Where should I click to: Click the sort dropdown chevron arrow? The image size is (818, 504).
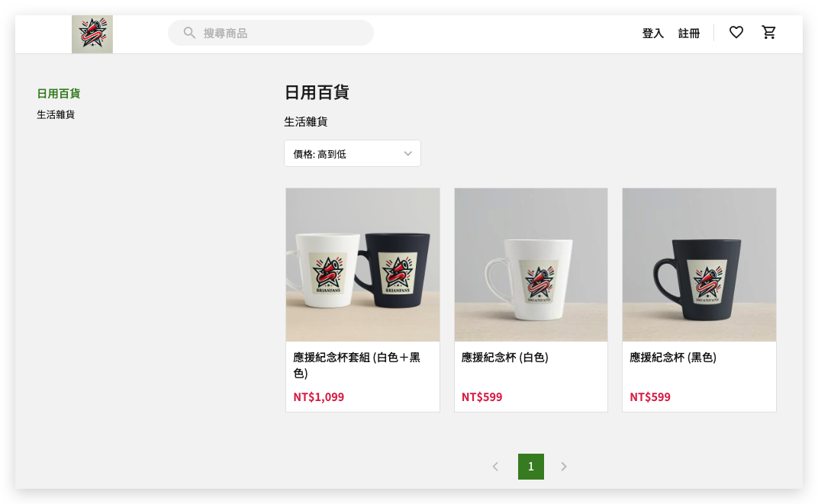408,153
